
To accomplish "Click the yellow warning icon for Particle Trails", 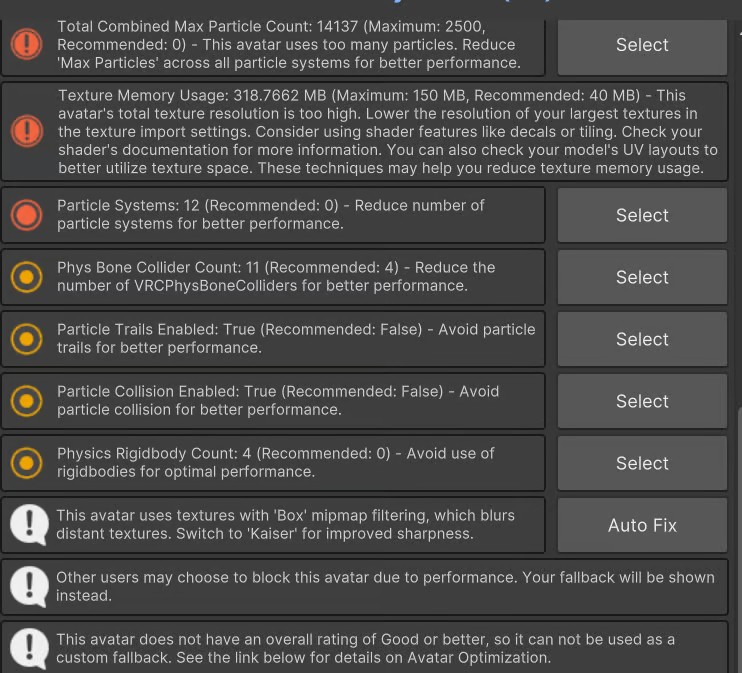I will pos(26,339).
